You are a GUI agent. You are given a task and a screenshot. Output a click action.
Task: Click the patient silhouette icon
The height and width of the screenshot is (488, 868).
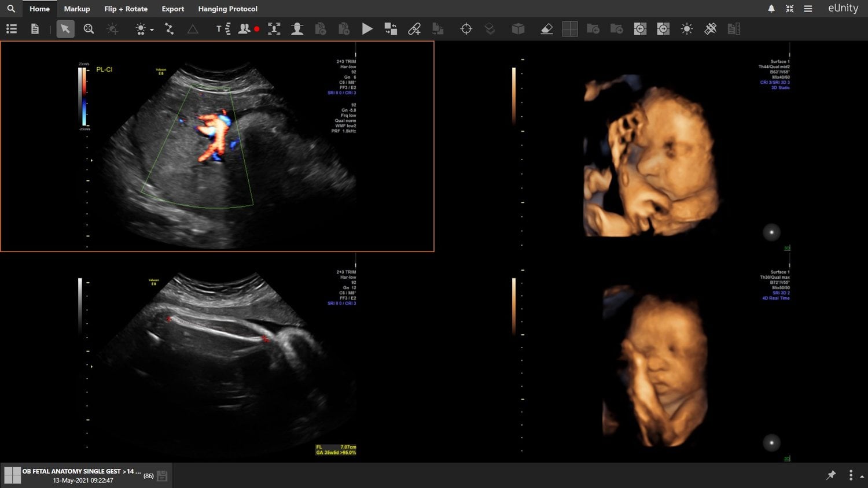coord(297,29)
